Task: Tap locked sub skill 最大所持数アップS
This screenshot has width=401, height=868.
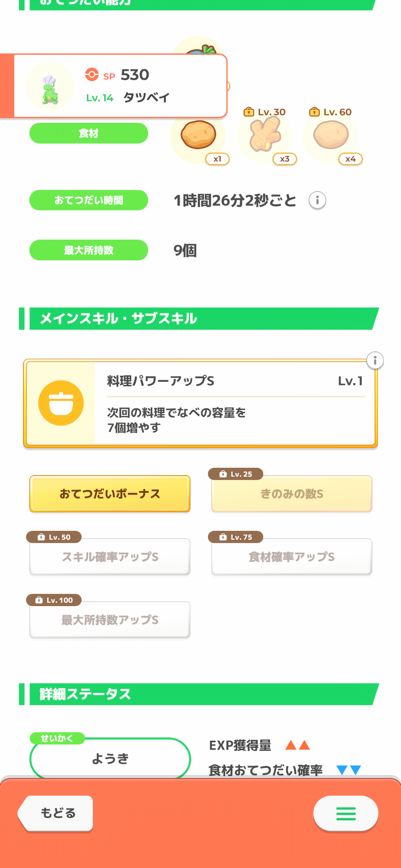Action: pos(110,620)
